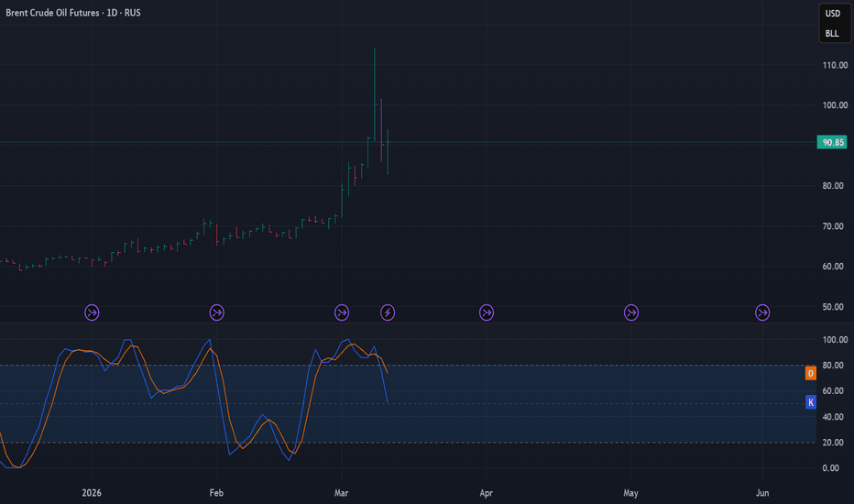Open the arrow event marker above the Mar label
The image size is (854, 504).
pyautogui.click(x=342, y=312)
